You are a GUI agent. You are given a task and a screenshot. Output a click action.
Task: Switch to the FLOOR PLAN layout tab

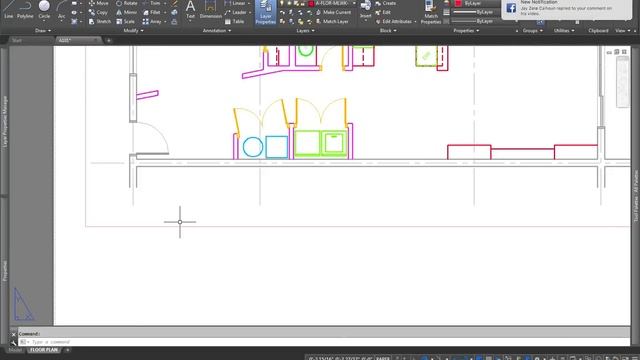(44, 350)
